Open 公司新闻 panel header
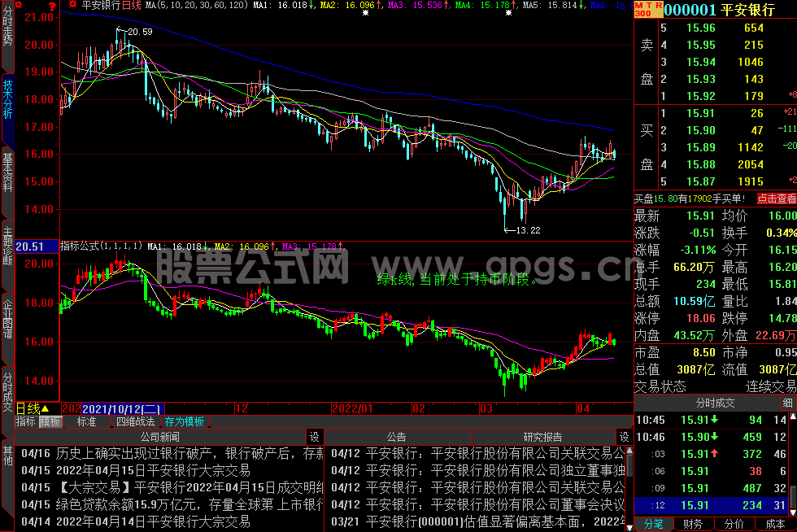The image size is (797, 532). (x=160, y=437)
